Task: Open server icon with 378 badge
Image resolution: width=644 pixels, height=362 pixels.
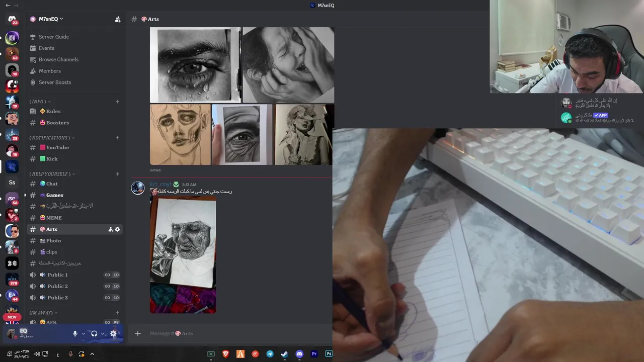Action: pos(12,280)
